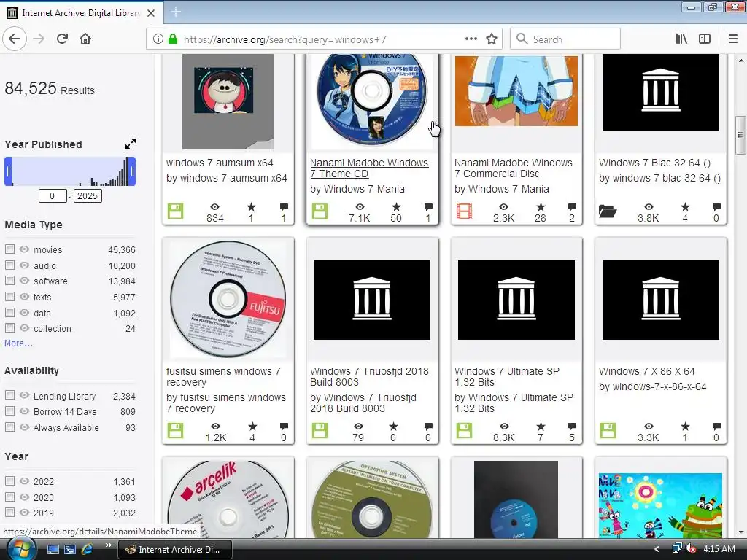
Task: Click the Internet Archive taskbar button
Action: (x=175, y=550)
